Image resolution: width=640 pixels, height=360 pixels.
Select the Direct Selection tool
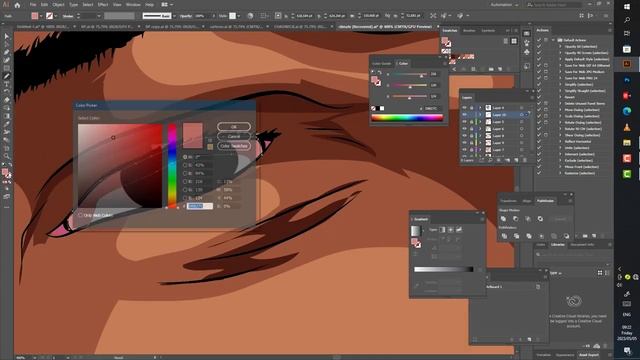(7, 44)
